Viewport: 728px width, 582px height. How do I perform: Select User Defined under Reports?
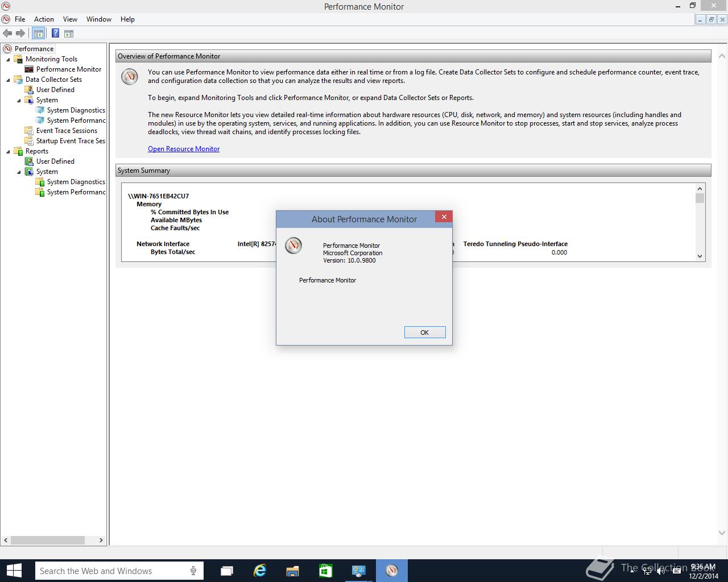click(x=55, y=161)
